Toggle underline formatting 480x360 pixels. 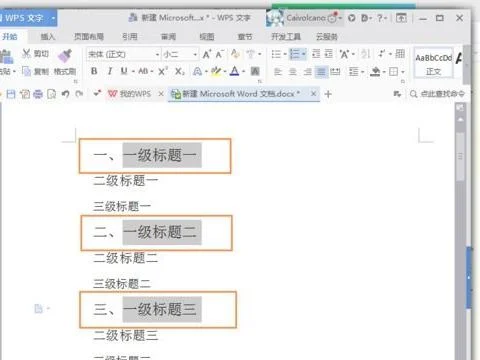click(x=124, y=71)
